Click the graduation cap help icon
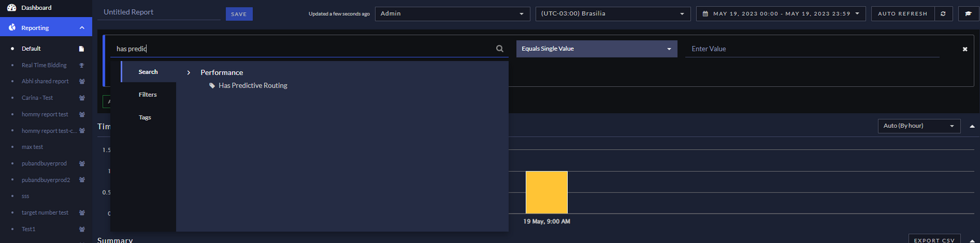 point(968,13)
